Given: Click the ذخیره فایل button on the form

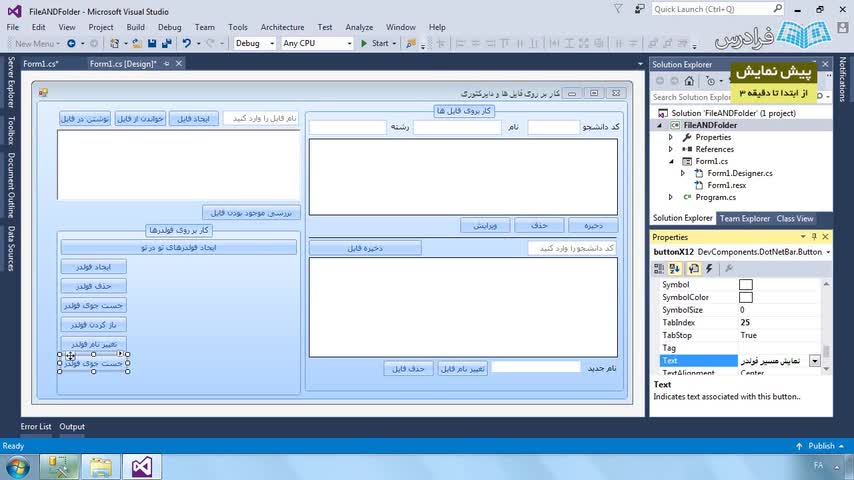Looking at the screenshot, I should (x=365, y=248).
